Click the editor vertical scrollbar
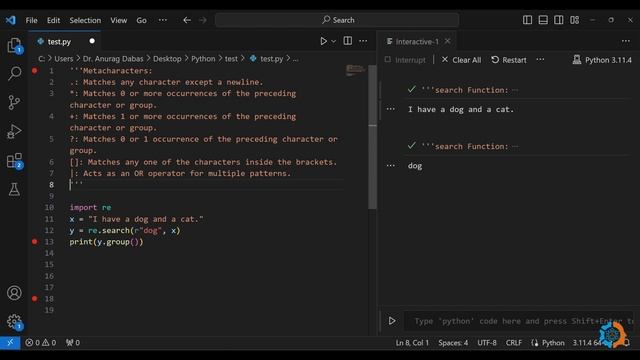This screenshot has width=640, height=360. click(372, 137)
